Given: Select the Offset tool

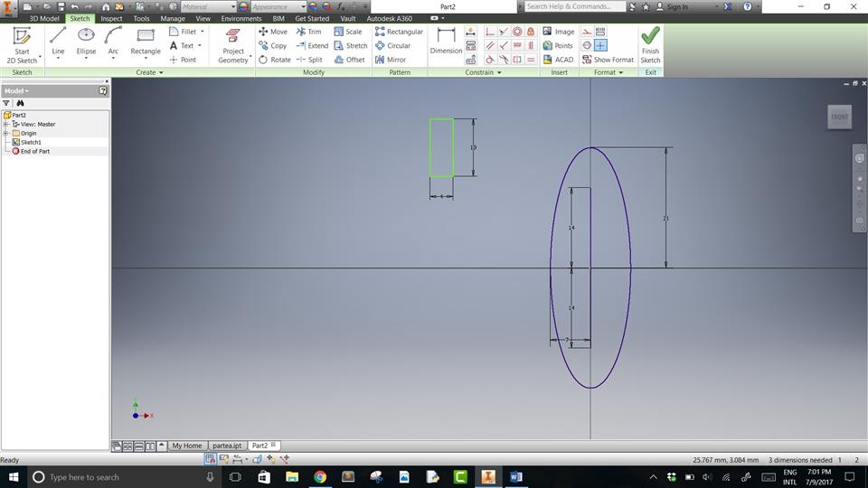Looking at the screenshot, I should coord(350,60).
